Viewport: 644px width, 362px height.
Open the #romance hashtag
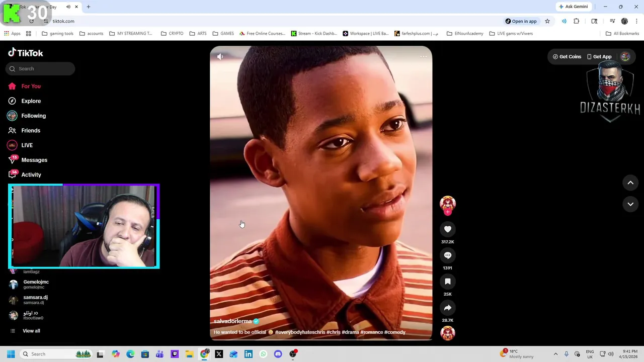tap(371, 332)
